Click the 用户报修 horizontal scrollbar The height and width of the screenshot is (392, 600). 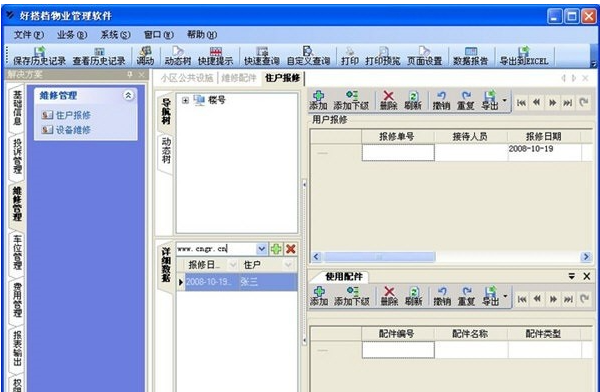pos(451,256)
